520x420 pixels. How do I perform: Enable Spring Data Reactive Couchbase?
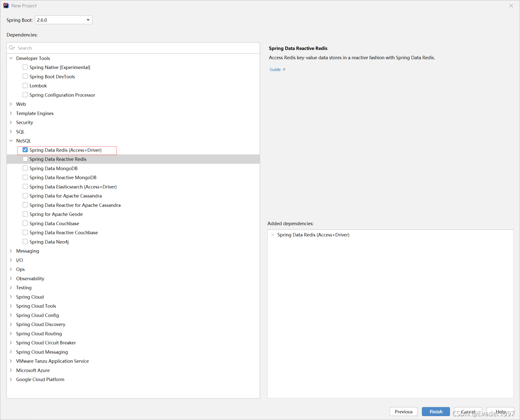point(25,232)
